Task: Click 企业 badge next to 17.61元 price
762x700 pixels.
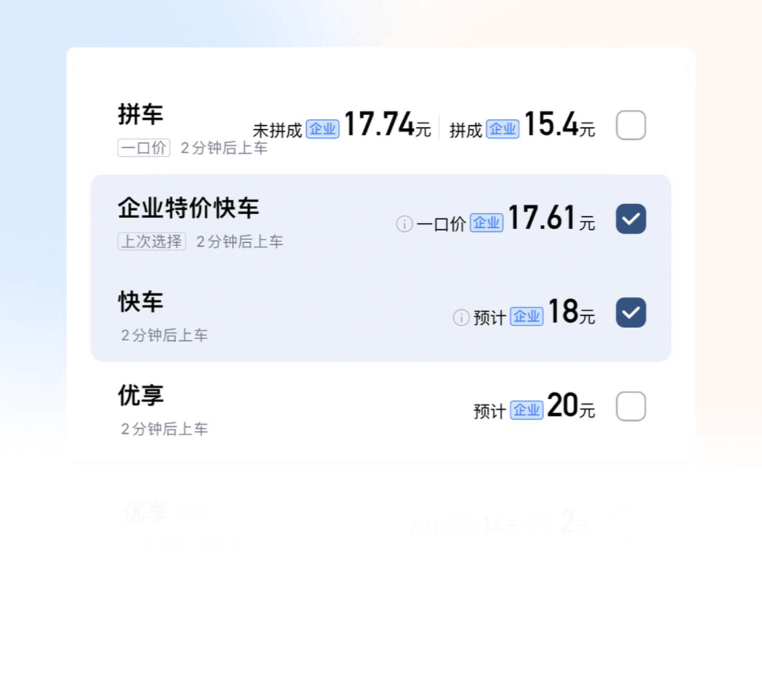Action: click(x=486, y=223)
